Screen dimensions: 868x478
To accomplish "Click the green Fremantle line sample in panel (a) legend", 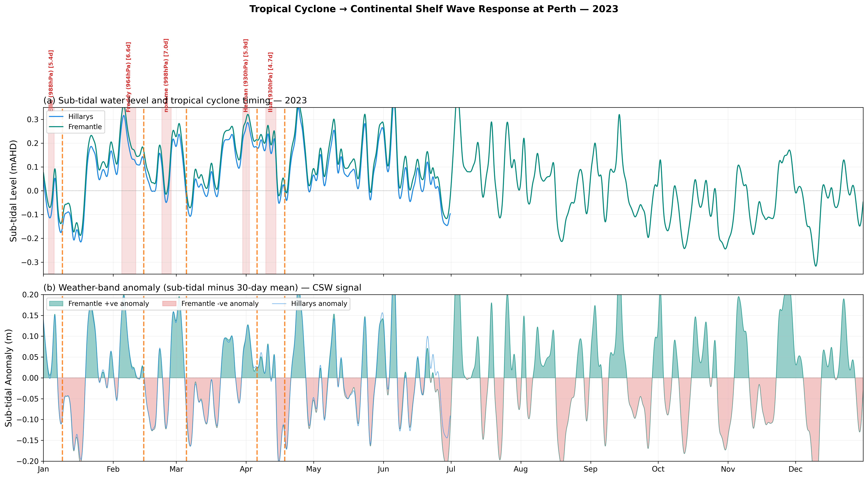I will click(56, 127).
